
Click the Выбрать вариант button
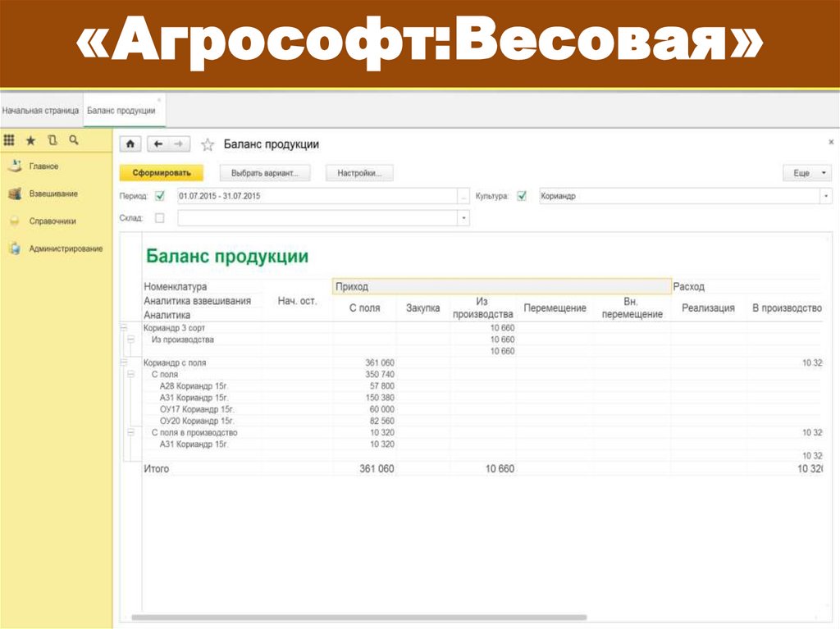click(265, 173)
